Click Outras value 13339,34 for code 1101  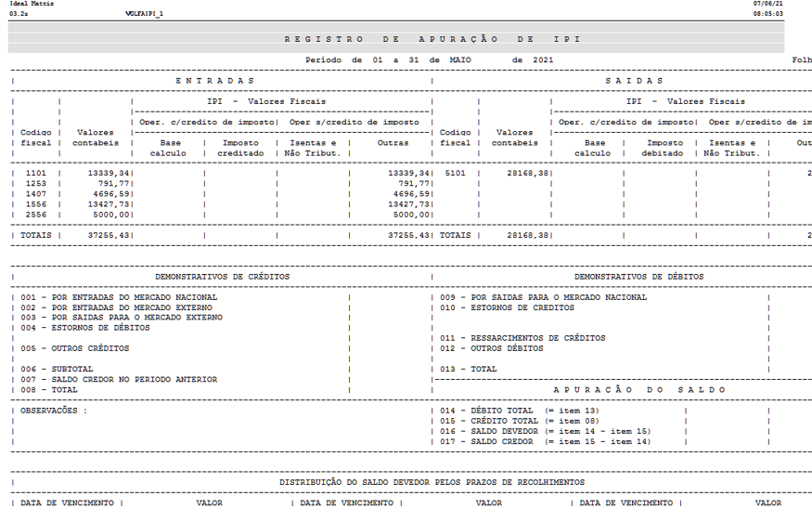408,173
